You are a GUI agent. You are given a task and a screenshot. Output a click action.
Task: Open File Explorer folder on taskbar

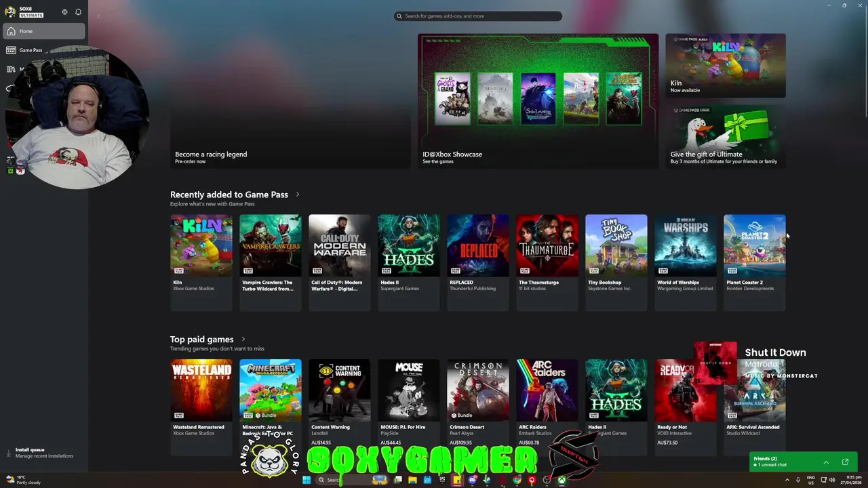click(x=412, y=480)
